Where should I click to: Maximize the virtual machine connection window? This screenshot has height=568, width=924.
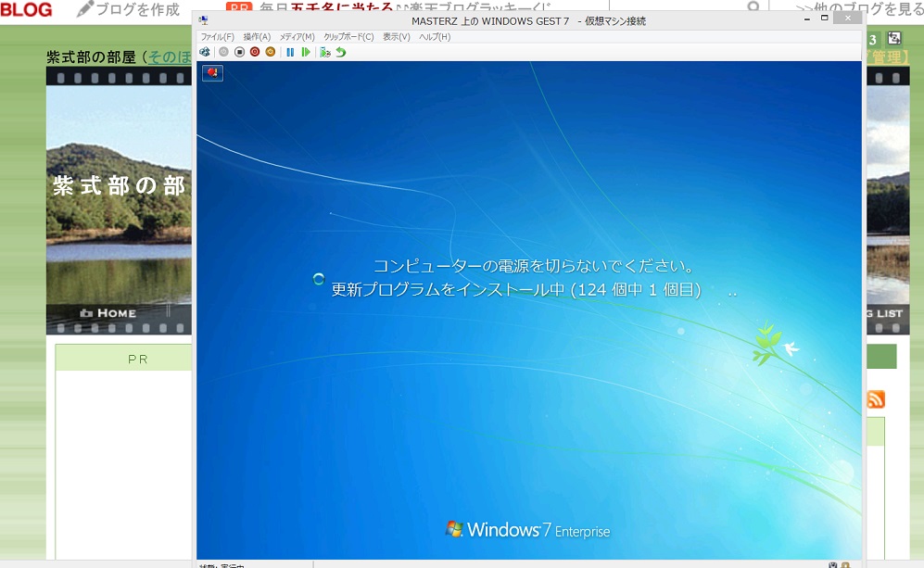click(825, 19)
